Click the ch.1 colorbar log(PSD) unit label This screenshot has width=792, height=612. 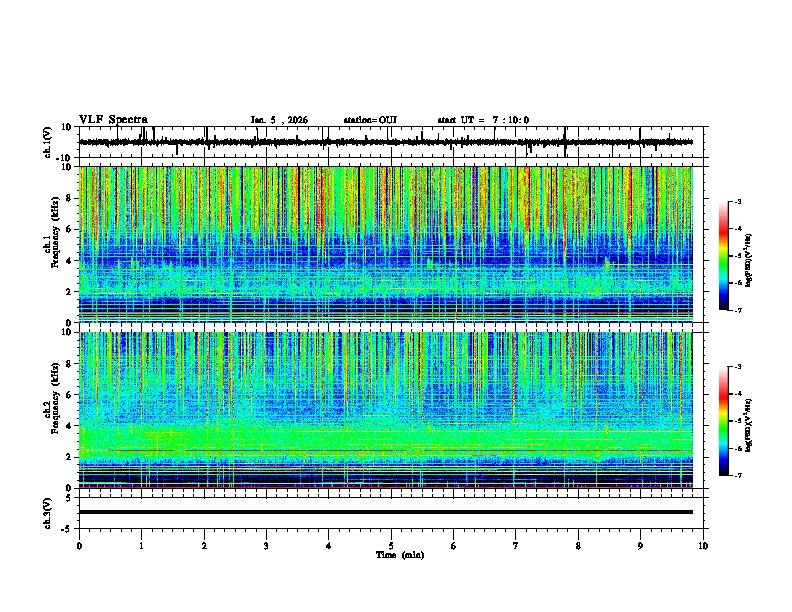[x=748, y=261]
